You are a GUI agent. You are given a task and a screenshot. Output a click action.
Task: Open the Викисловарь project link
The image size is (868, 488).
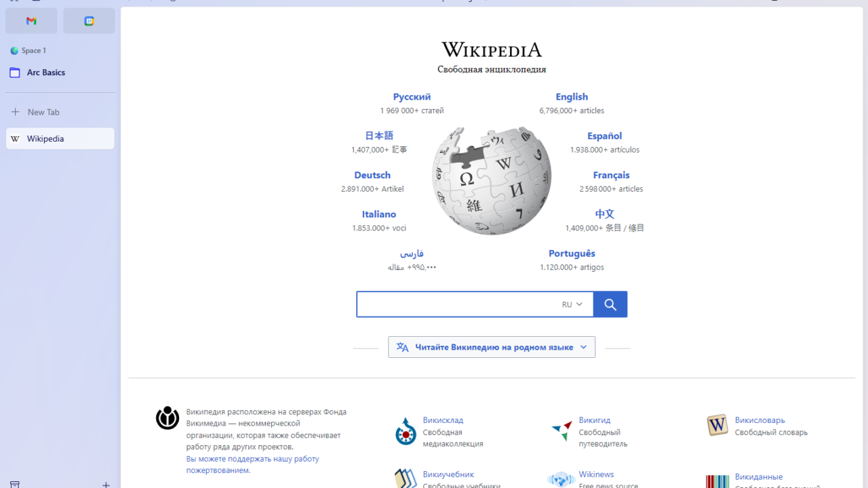pos(759,420)
